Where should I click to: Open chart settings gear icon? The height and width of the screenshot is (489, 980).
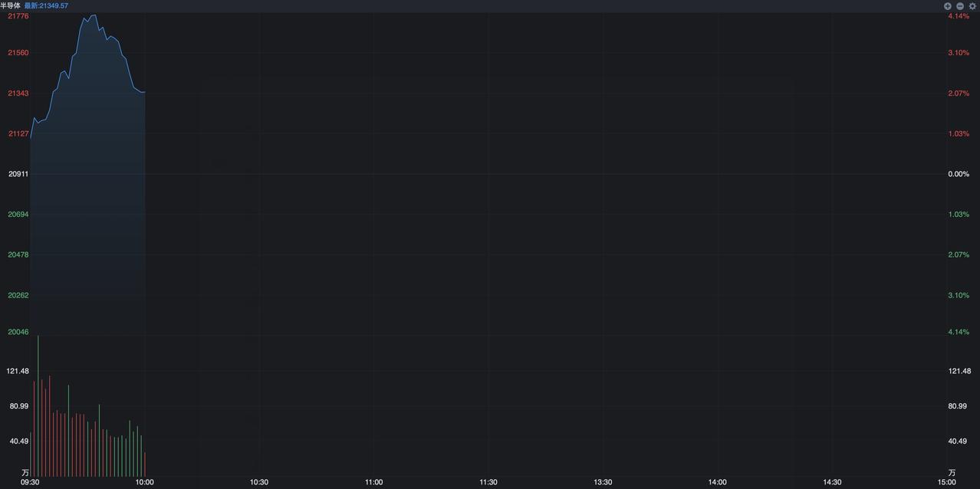(973, 5)
